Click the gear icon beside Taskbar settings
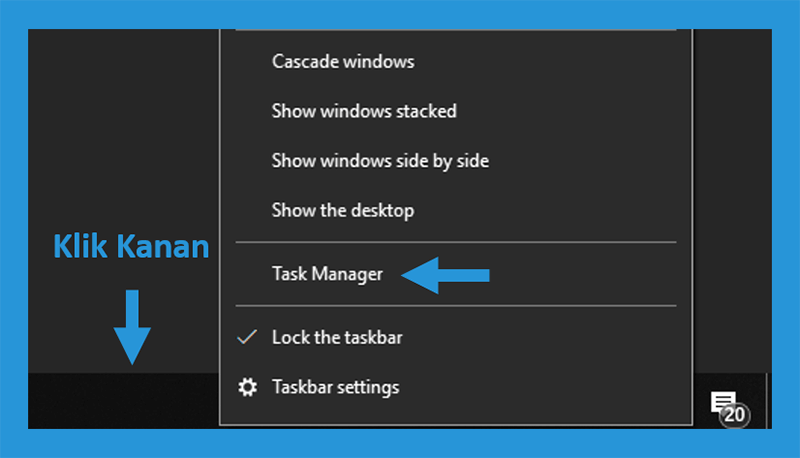 point(247,387)
